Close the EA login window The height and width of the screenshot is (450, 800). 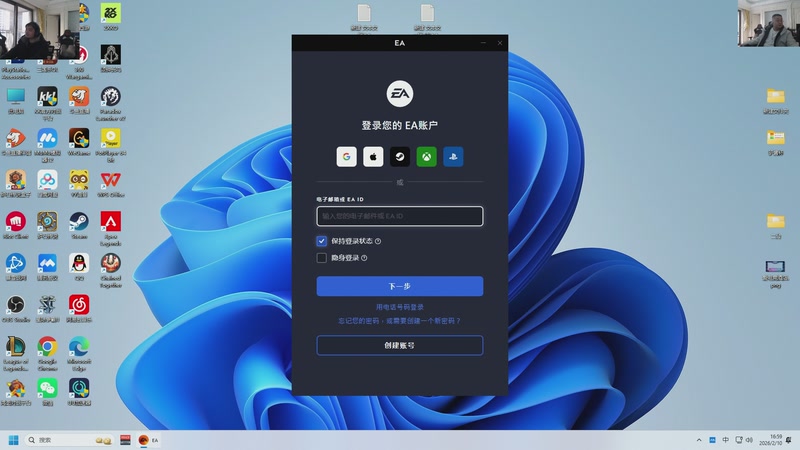click(x=500, y=43)
